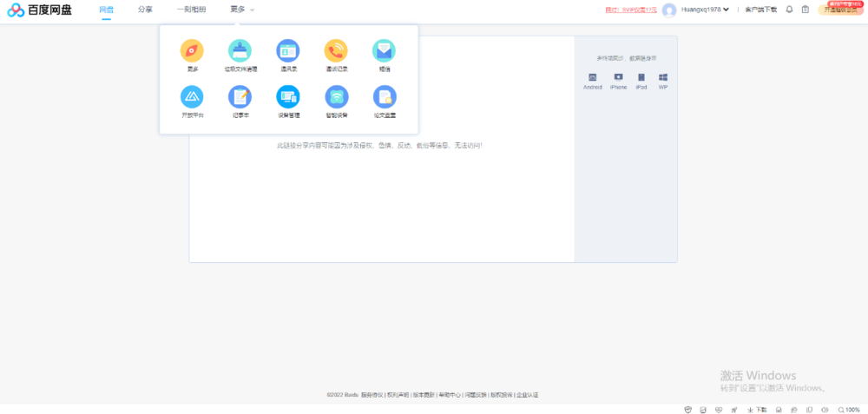The image size is (868, 414).
Task: Switch to the 网盘 tab
Action: (106, 10)
